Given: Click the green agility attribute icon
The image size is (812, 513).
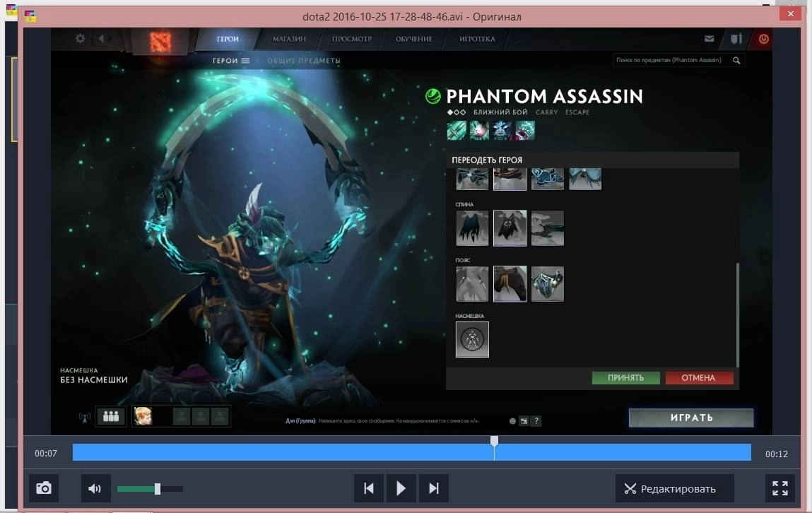Looking at the screenshot, I should point(433,96).
